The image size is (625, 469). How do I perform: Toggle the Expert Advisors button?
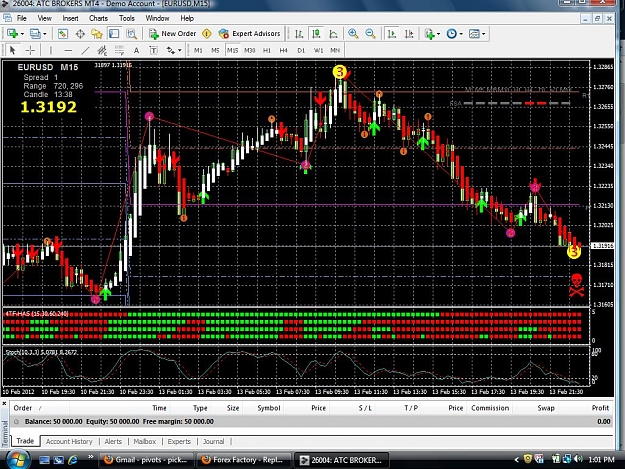tap(250, 34)
